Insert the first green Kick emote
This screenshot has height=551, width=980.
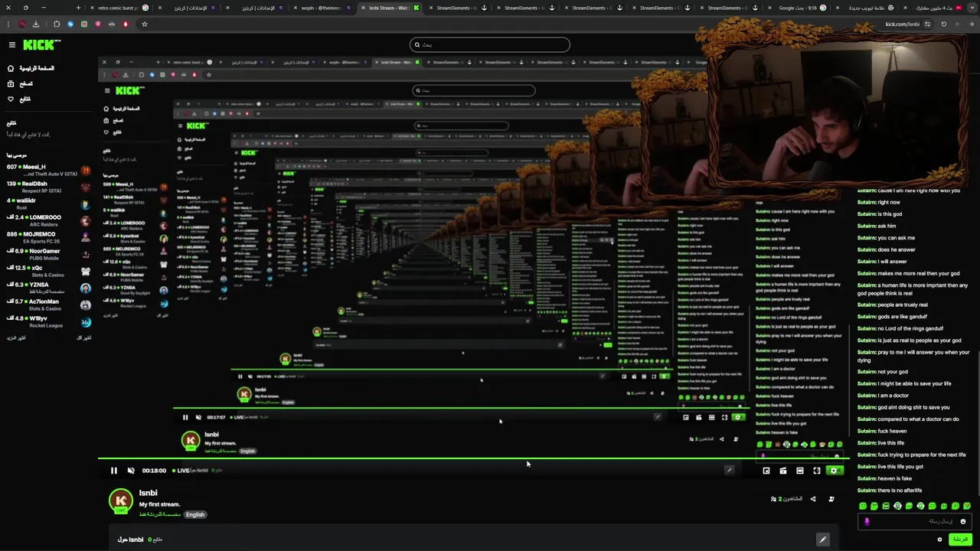[x=863, y=506]
